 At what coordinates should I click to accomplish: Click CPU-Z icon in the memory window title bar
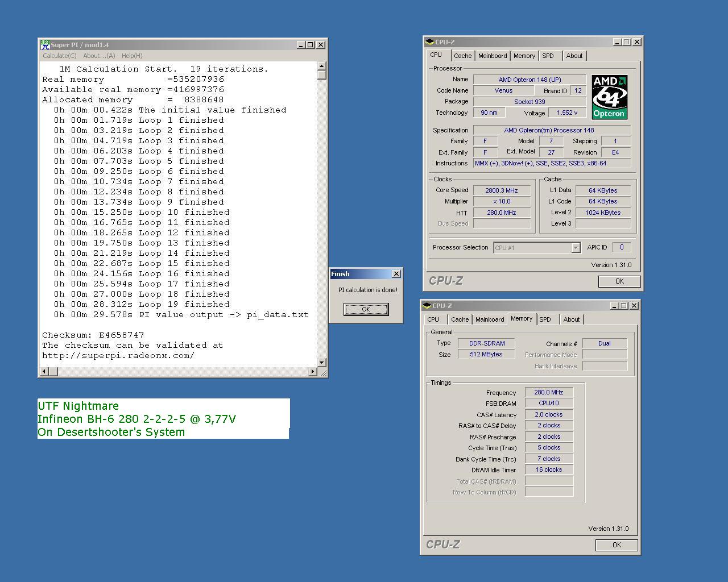pyautogui.click(x=427, y=306)
